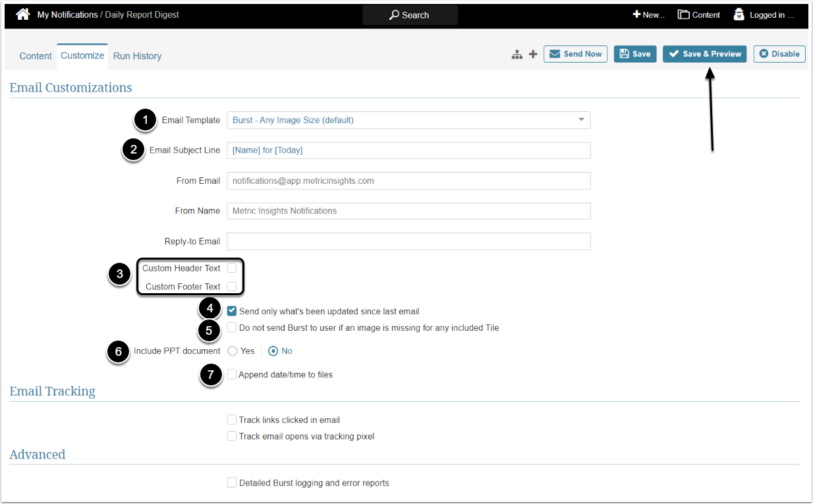Enable Detailed Burst logging and error reports
813x504 pixels.
(232, 483)
